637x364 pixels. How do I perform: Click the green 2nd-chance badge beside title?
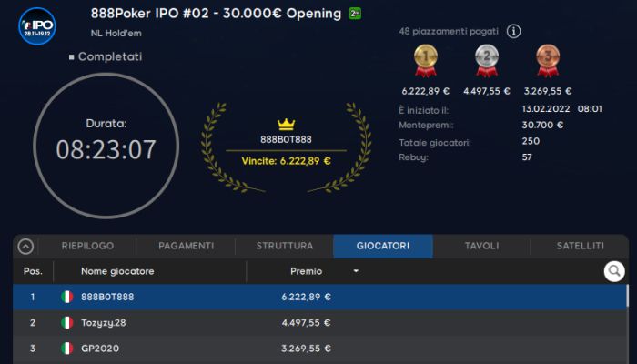[x=355, y=14]
